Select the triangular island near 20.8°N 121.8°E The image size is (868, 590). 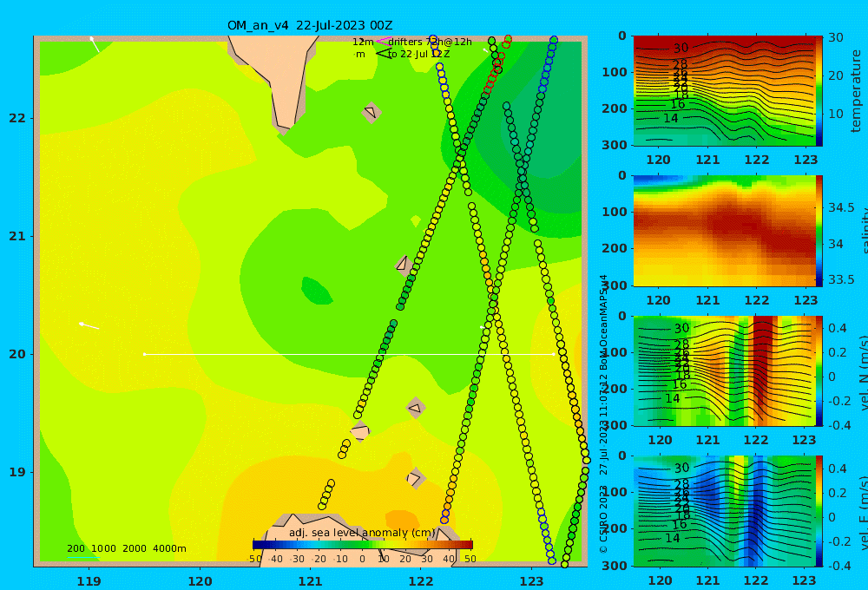pyautogui.click(x=404, y=265)
